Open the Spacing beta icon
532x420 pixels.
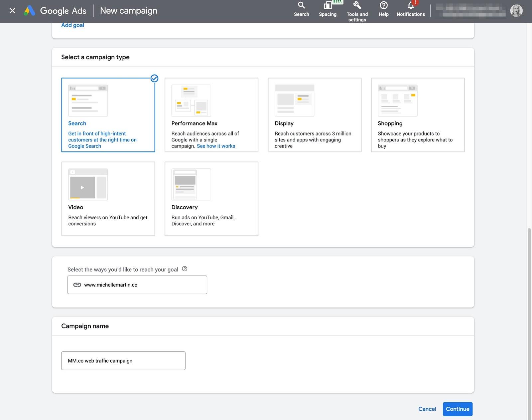click(x=328, y=5)
